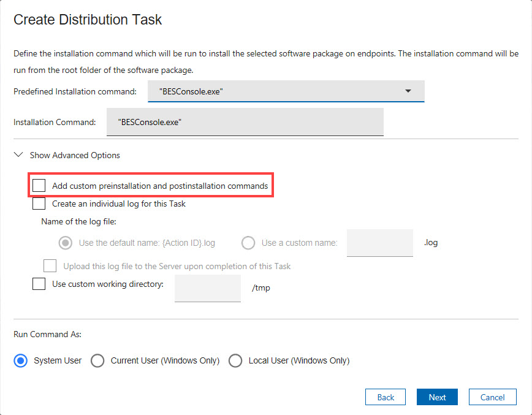
Task: Click the dropdown arrow beside "BESConsole.exe"
Action: (408, 91)
